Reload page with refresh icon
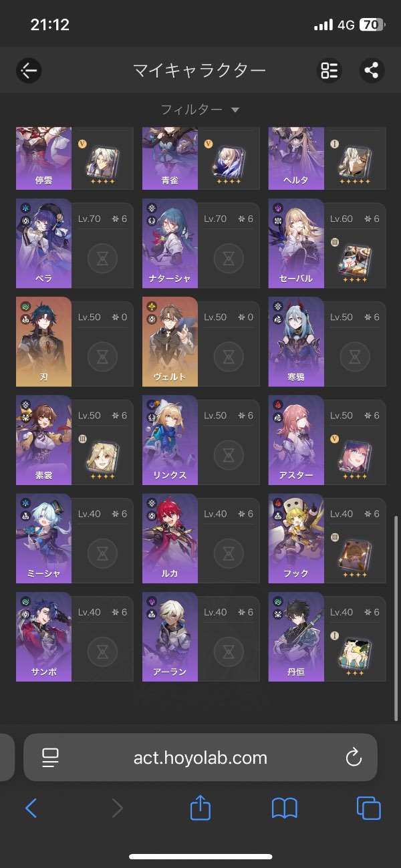 pos(353,757)
